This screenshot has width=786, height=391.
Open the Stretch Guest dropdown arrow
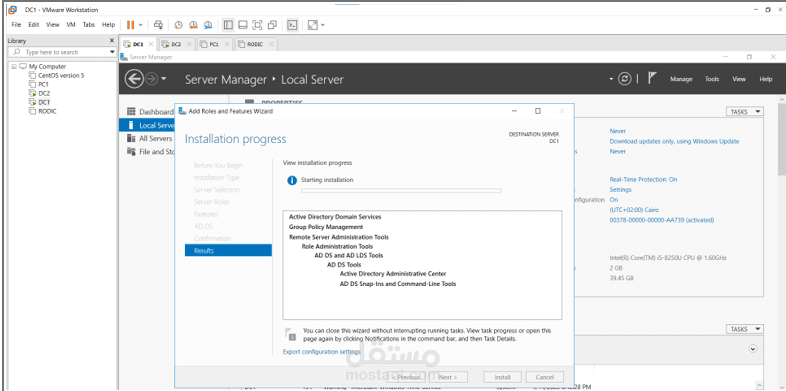coord(322,25)
